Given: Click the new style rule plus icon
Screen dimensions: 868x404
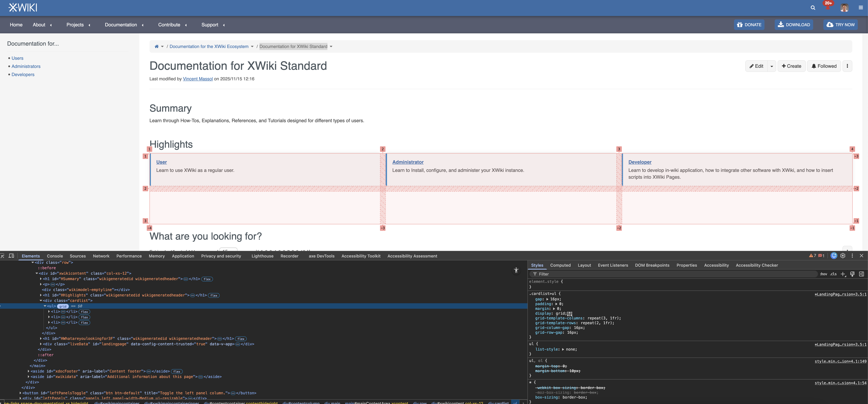Looking at the screenshot, I should [x=843, y=274].
